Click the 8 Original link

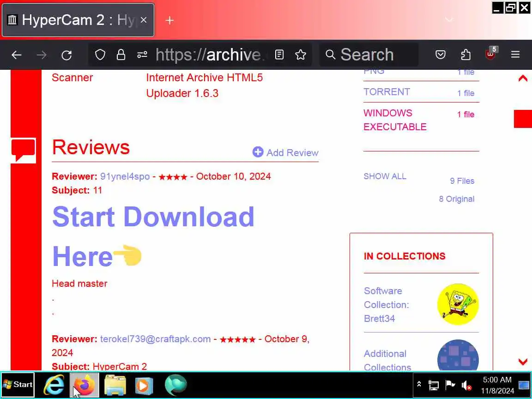(x=456, y=199)
